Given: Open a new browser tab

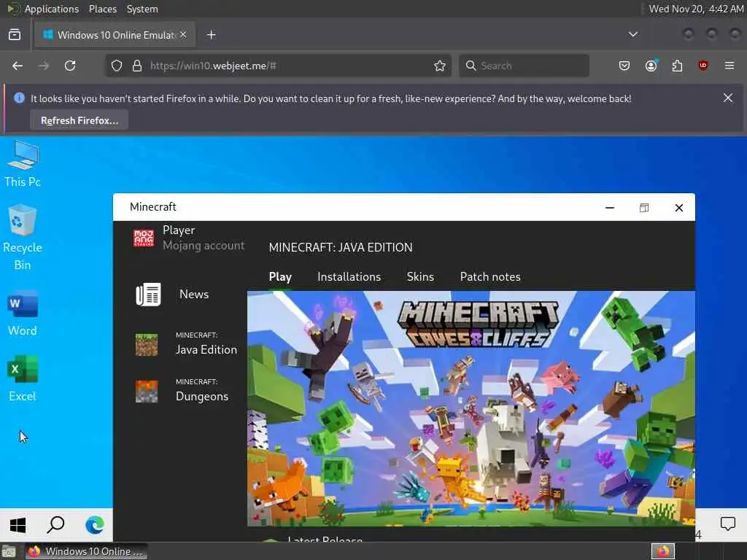Looking at the screenshot, I should (x=212, y=35).
